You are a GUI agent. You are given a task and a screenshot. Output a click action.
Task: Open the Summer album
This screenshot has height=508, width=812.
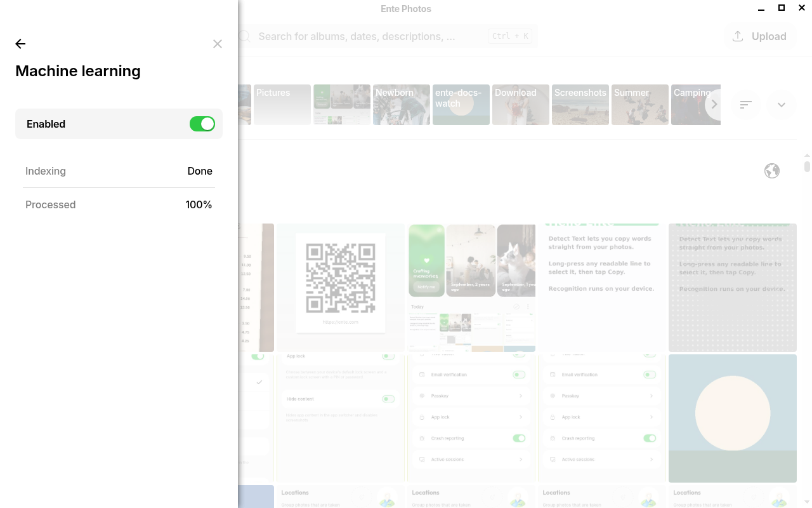[640, 105]
